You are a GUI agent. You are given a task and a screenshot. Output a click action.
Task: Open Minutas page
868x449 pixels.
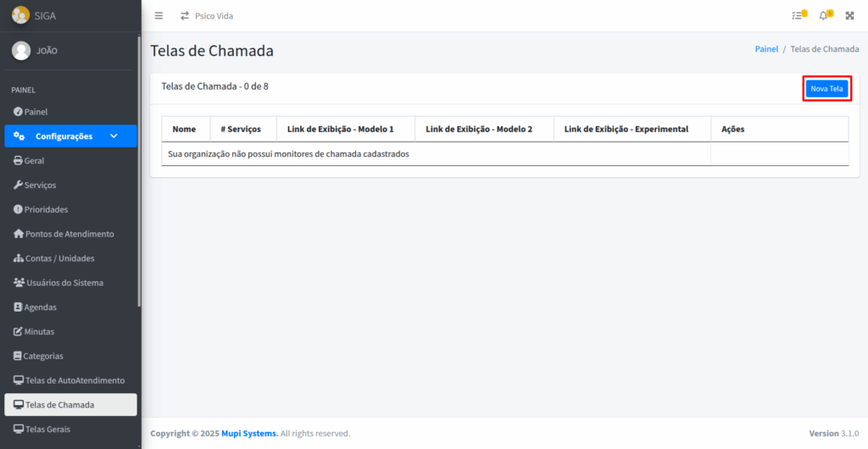71,332
